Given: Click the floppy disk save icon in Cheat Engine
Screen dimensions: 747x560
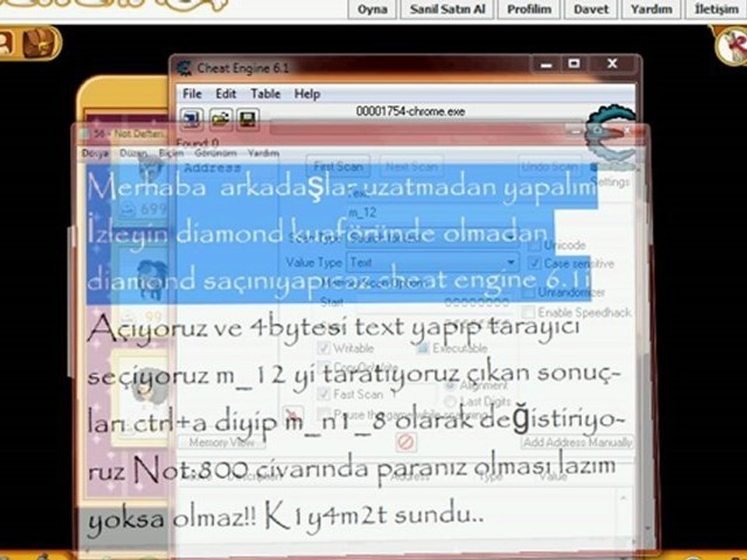Looking at the screenshot, I should (247, 118).
